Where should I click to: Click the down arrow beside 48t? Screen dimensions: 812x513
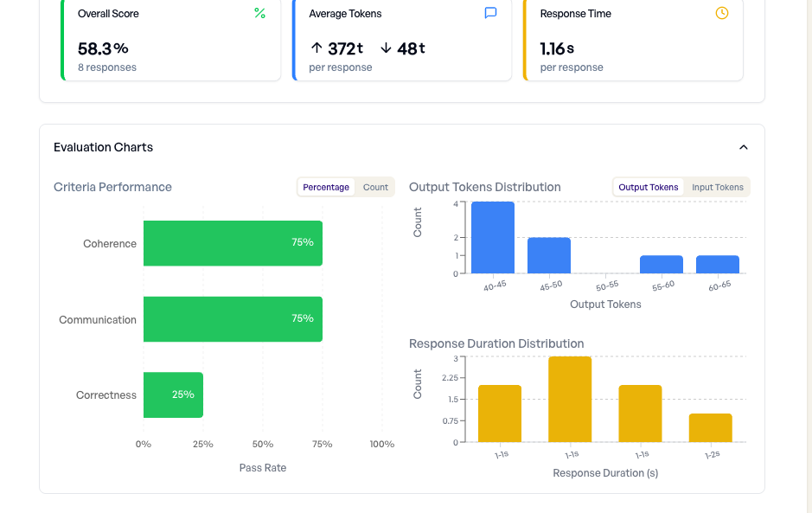point(386,48)
